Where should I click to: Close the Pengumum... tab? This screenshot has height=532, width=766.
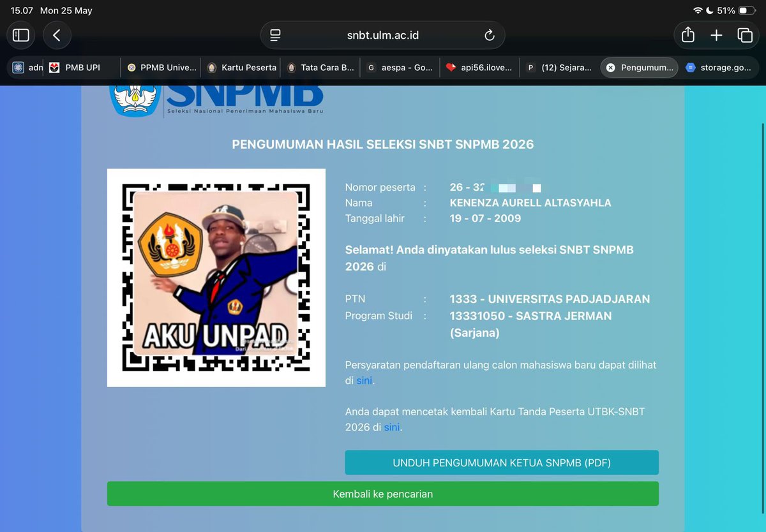pyautogui.click(x=610, y=67)
